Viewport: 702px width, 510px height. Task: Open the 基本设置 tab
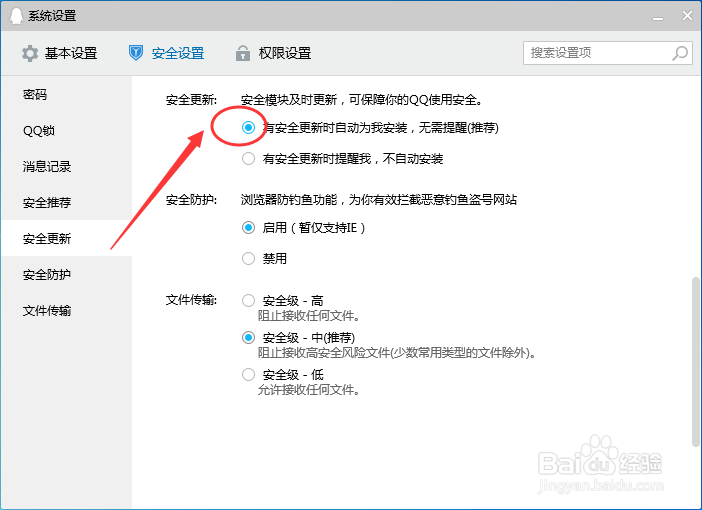click(60, 53)
